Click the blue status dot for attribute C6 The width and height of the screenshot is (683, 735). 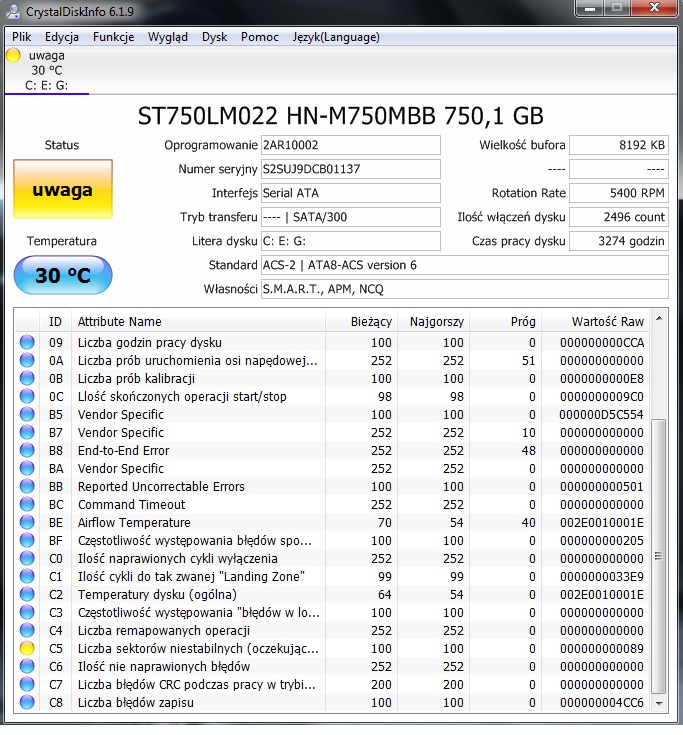[x=27, y=666]
